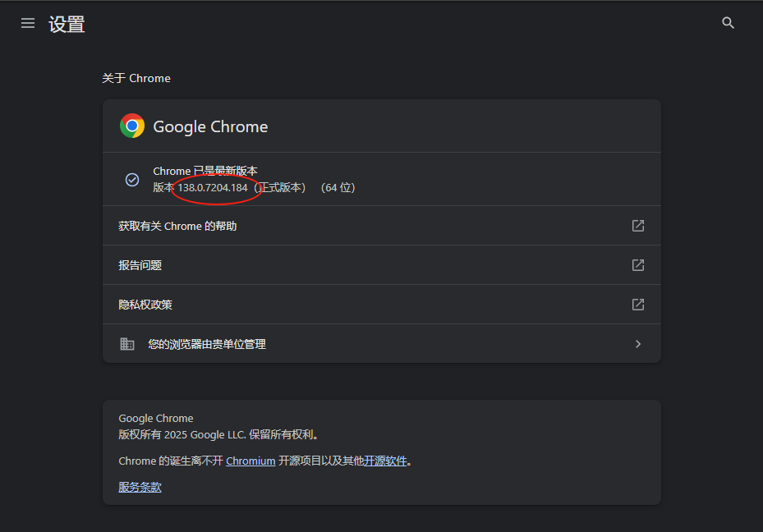Click the up-to-date checkmark icon
Viewport: 763px width, 532px height.
click(x=132, y=180)
